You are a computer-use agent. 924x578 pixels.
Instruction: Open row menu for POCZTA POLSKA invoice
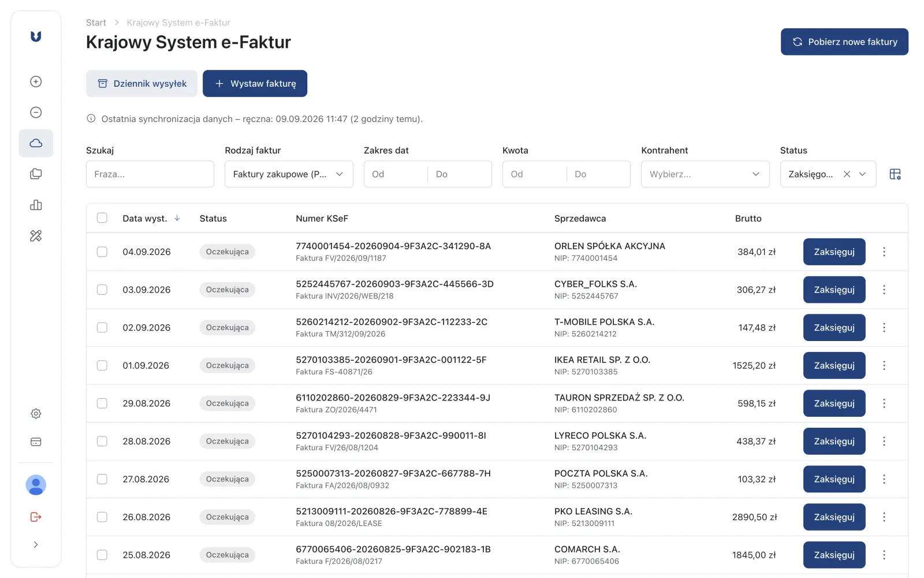click(884, 479)
